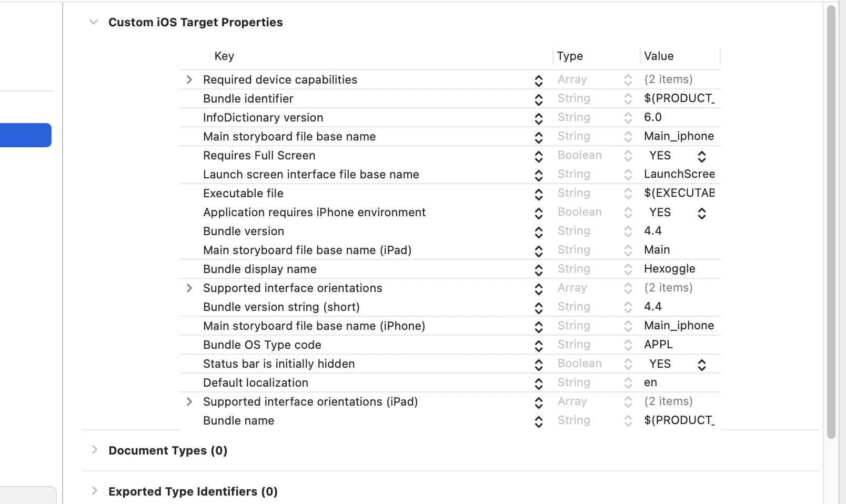Click the Hexoggle display name value

click(669, 269)
